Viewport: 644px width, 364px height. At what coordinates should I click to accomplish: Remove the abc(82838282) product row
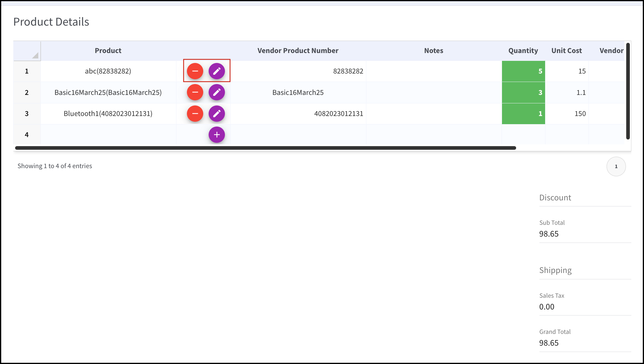point(195,71)
